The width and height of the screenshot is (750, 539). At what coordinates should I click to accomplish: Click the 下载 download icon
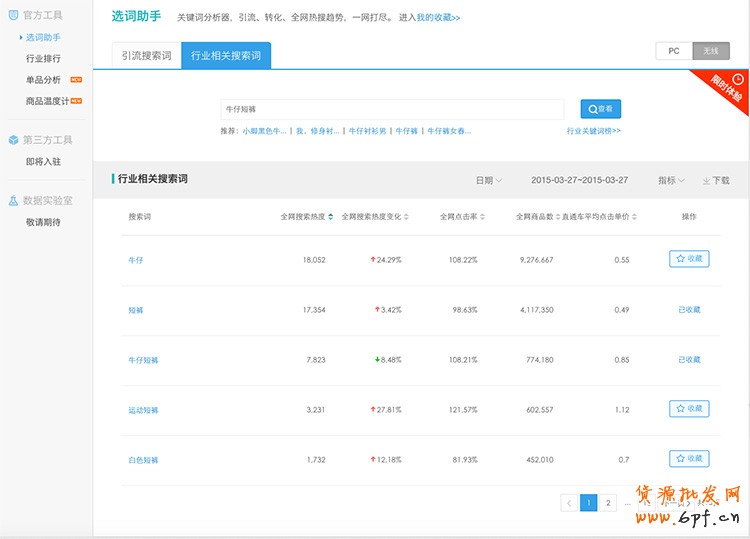tap(706, 181)
